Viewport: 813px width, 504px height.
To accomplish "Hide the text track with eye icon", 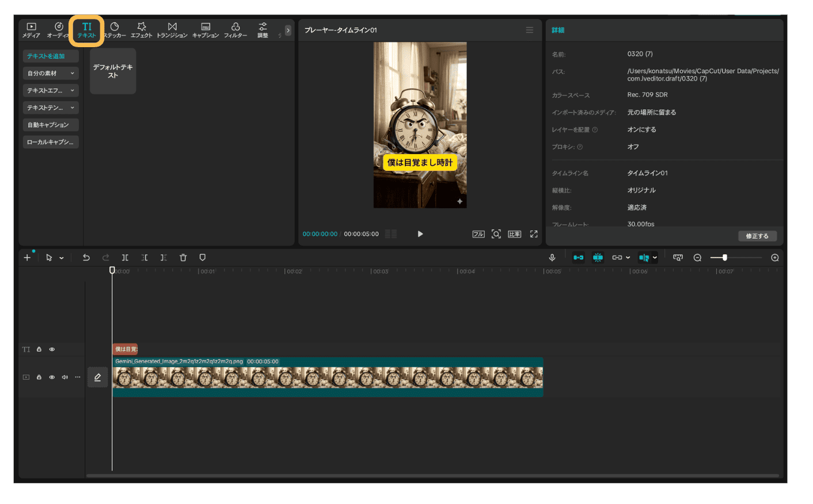I will [52, 349].
